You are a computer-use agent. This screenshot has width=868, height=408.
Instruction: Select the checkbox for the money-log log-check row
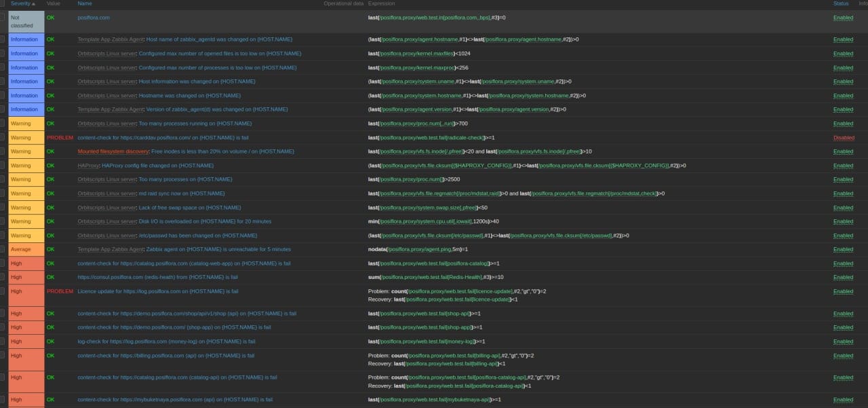point(3,341)
